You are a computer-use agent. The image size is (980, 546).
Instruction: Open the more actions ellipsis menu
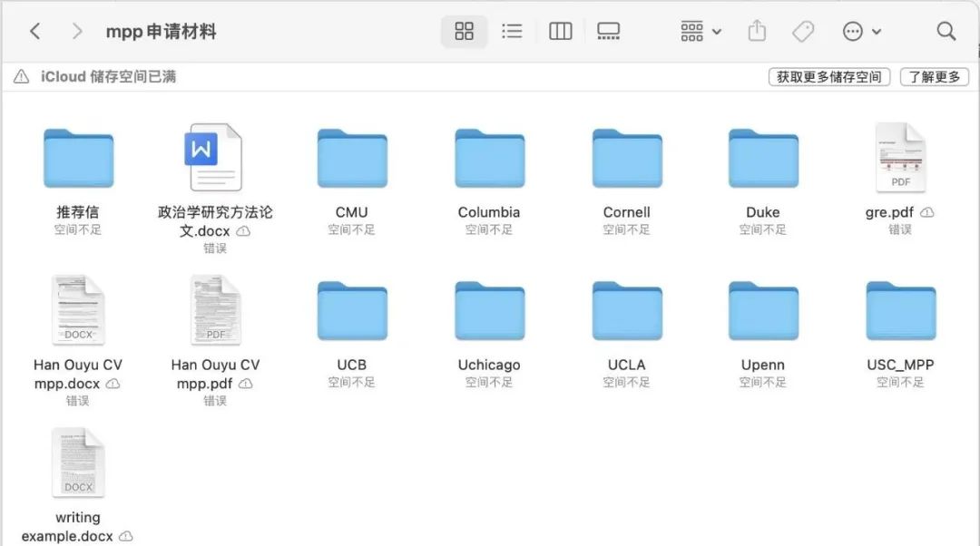tap(862, 31)
